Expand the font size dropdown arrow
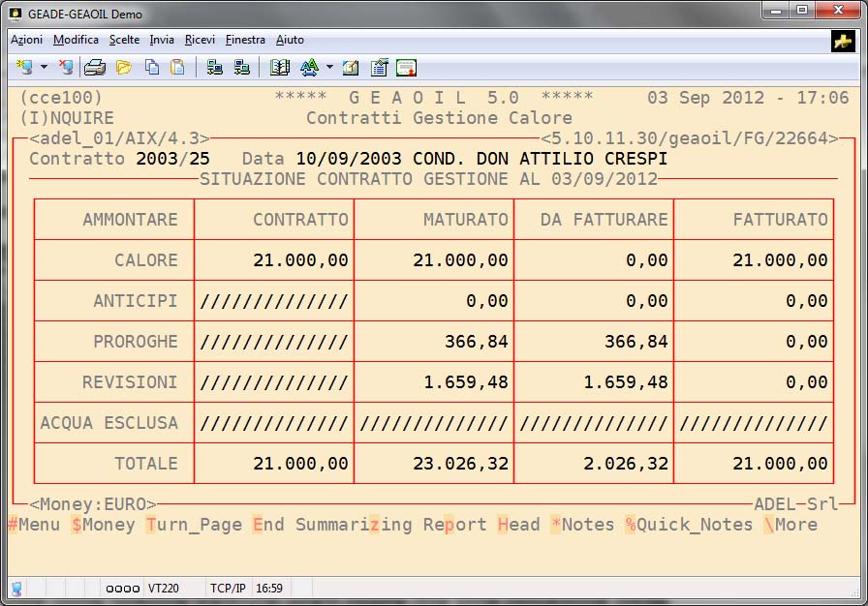 (x=329, y=68)
